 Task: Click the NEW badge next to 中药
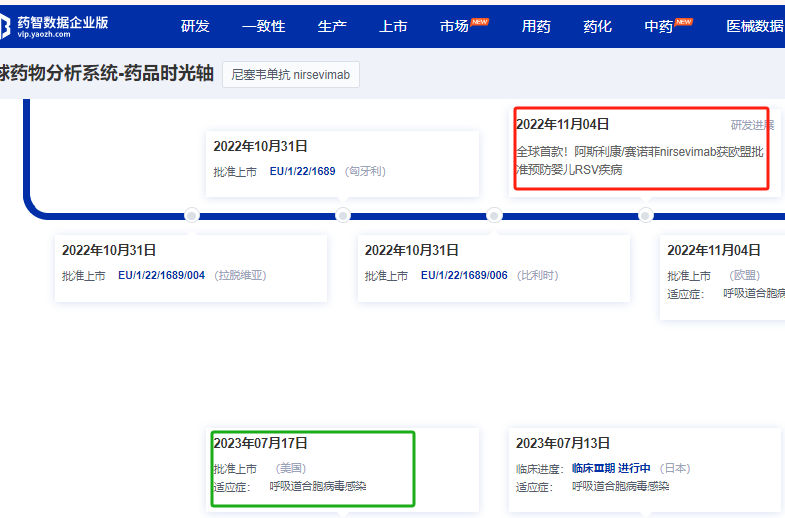coord(684,22)
